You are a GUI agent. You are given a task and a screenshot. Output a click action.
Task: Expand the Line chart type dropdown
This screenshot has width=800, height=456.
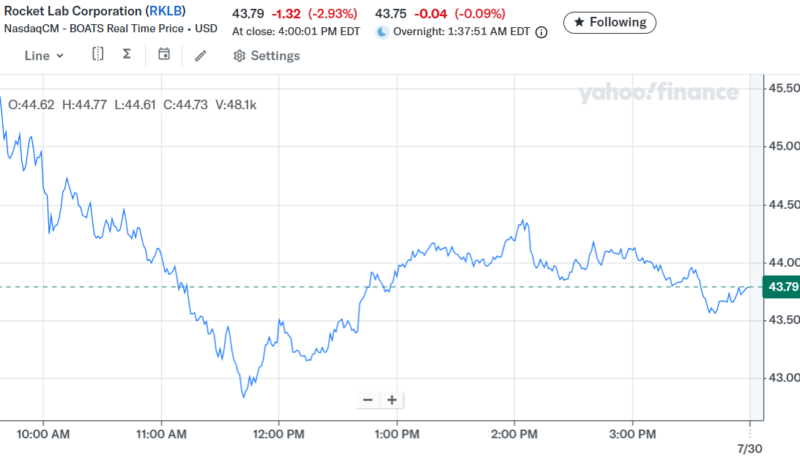[44, 56]
